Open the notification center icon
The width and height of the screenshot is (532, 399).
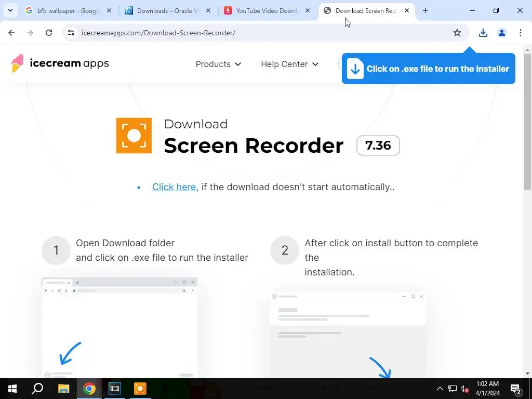(x=515, y=389)
